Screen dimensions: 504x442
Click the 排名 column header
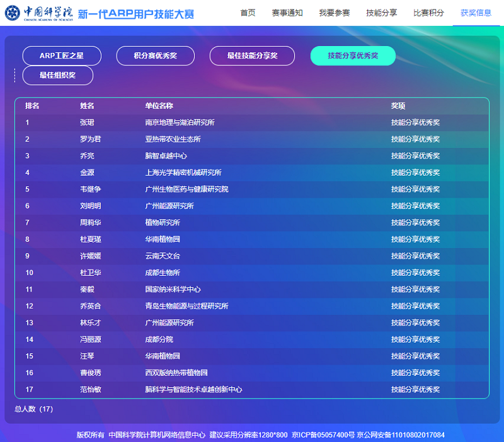pyautogui.click(x=32, y=106)
